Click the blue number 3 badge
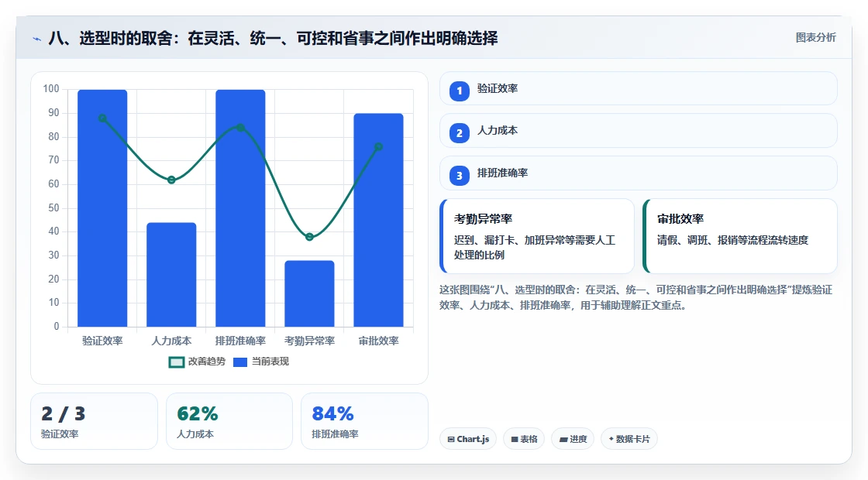Viewport: 868px width, 480px height. point(459,175)
